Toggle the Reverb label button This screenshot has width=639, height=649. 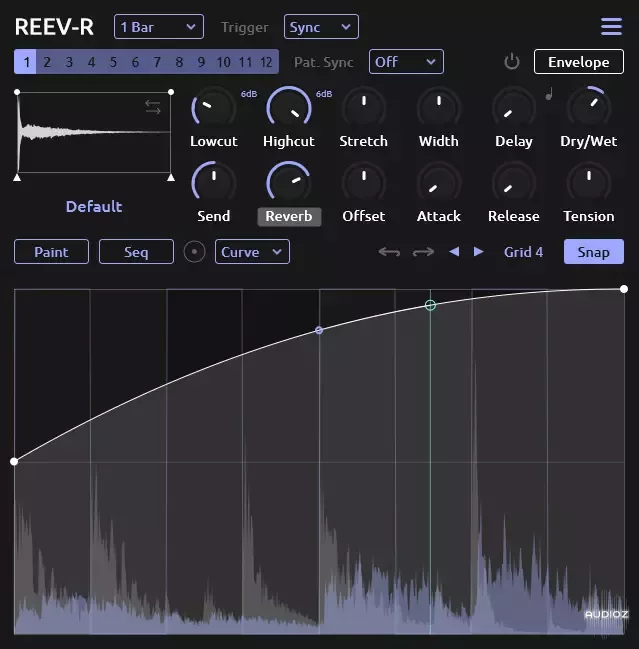289,216
